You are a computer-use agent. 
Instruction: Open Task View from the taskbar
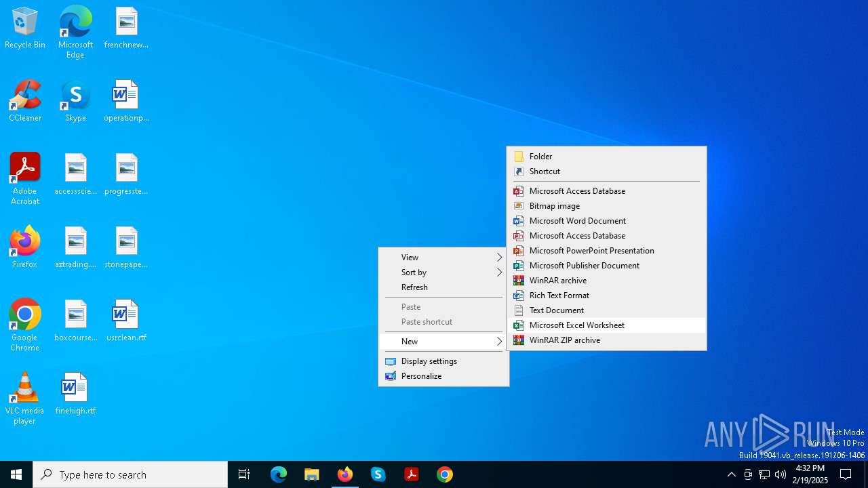pos(244,474)
